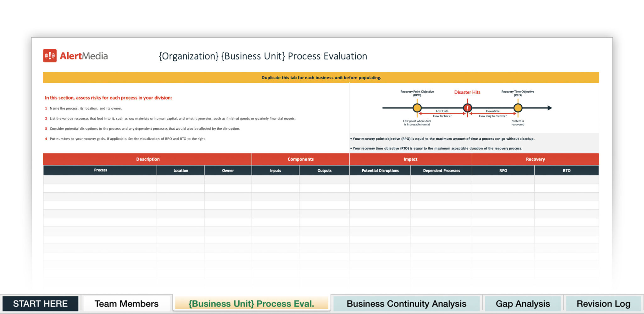
Task: Click the Recovery section header
Action: (535, 159)
